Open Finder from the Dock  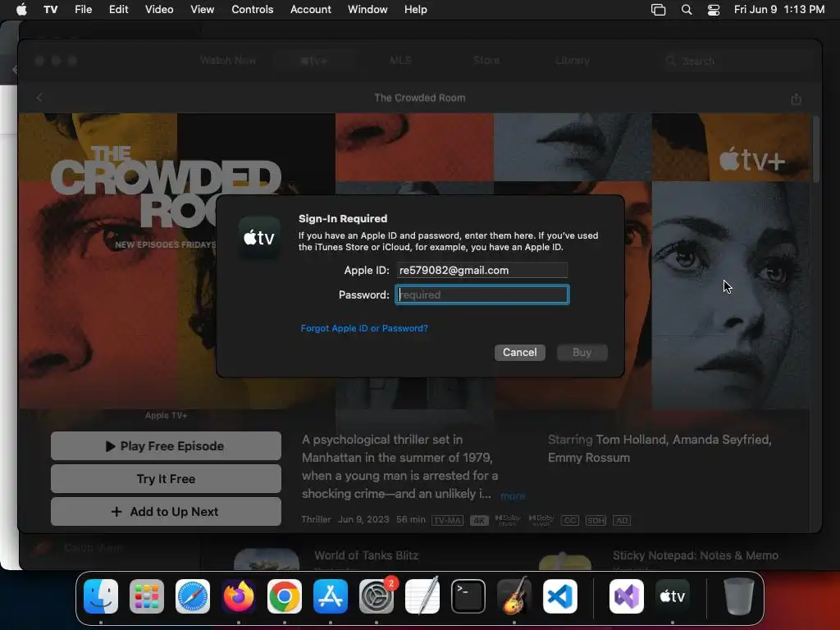pyautogui.click(x=101, y=596)
